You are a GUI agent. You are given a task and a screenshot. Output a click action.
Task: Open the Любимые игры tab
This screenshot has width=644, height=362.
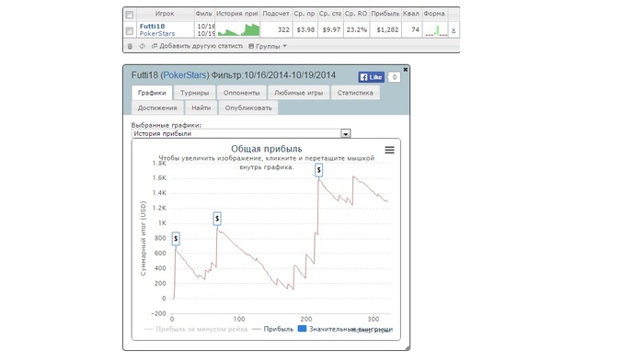299,93
